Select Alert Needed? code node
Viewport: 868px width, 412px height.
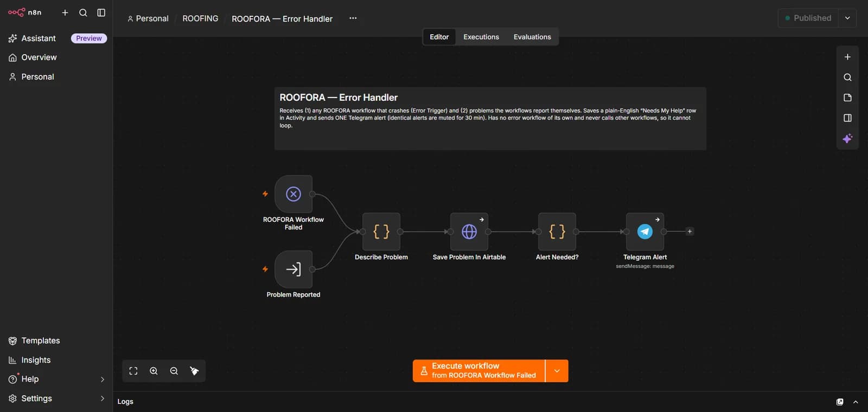[557, 232]
